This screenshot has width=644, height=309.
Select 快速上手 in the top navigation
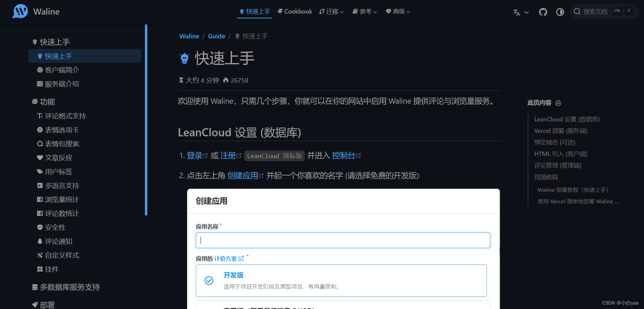point(254,11)
